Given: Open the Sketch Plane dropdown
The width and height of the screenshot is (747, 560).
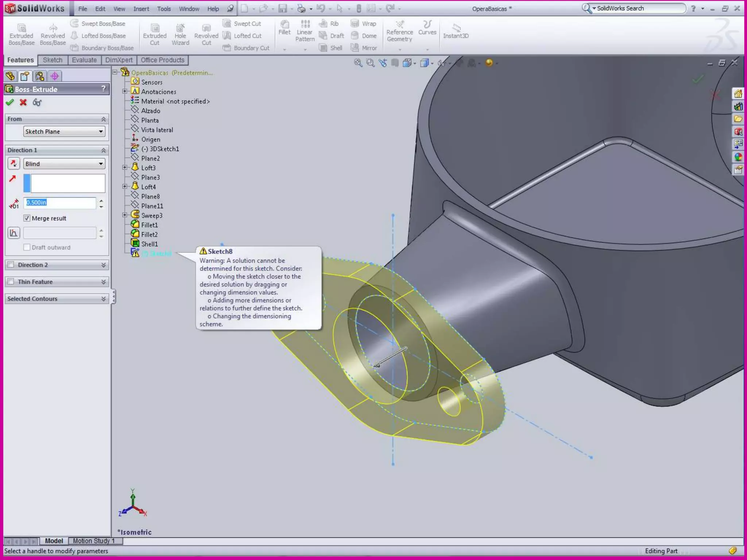Looking at the screenshot, I should pos(64,132).
